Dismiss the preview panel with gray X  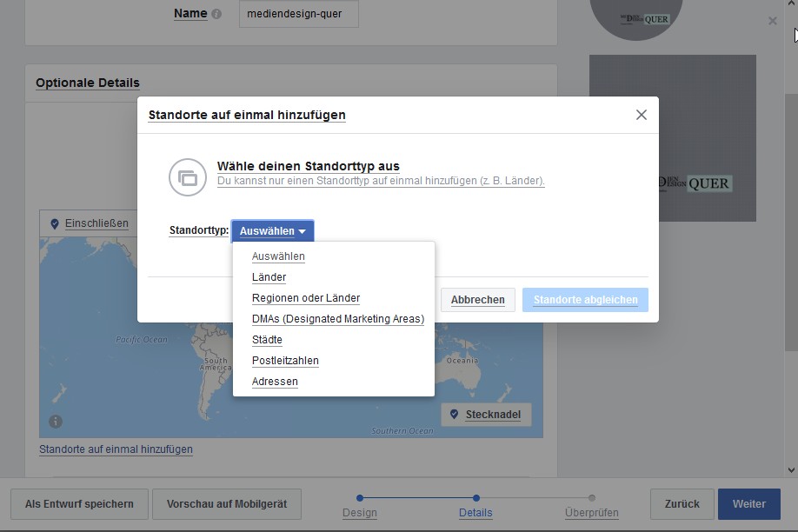[x=772, y=21]
